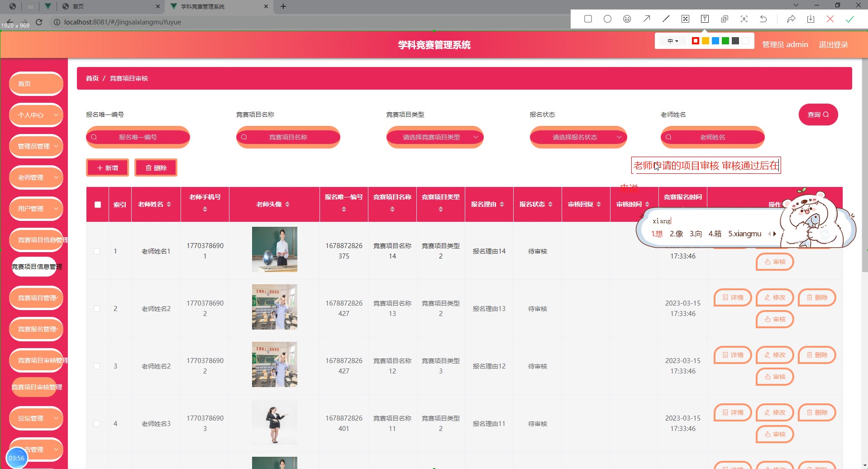Image resolution: width=868 pixels, height=469 pixels.
Task: Click the 报名唯一编号 search field
Action: (138, 137)
